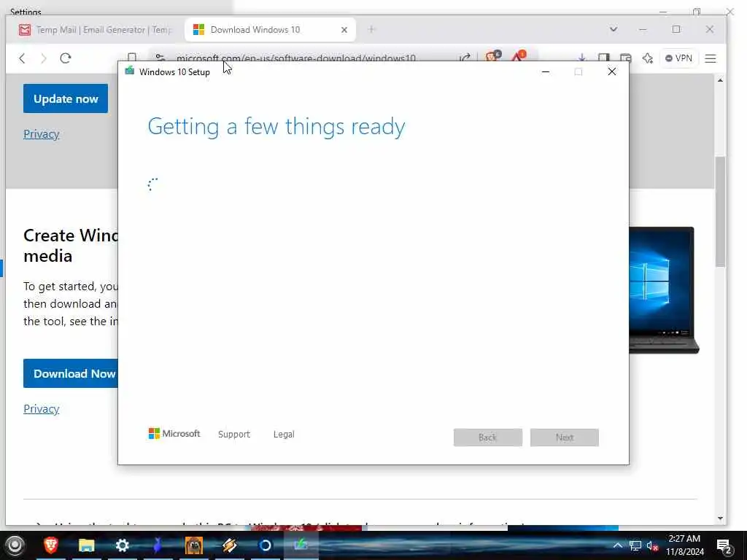Viewport: 747px width, 560px height.
Task: Click the greyed Back button in Setup
Action: click(x=488, y=437)
